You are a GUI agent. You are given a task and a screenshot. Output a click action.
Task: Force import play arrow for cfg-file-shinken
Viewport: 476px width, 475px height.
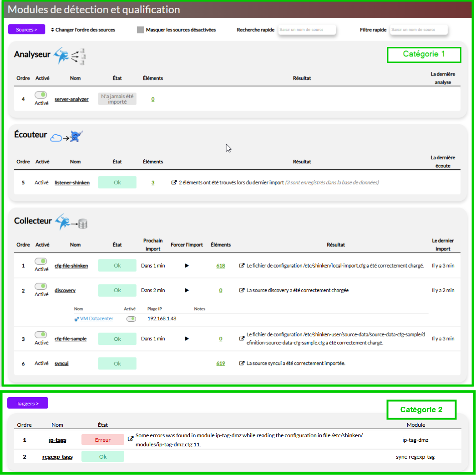coord(187,266)
